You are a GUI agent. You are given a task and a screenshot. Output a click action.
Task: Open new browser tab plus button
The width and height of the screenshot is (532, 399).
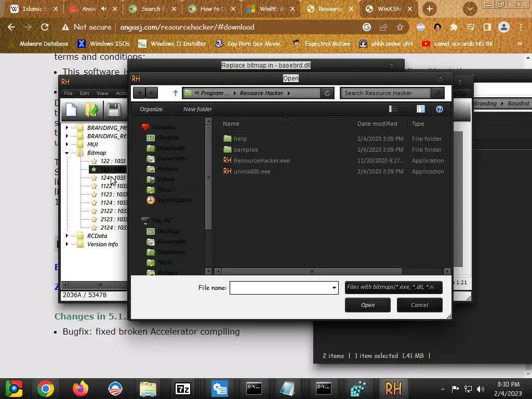pyautogui.click(x=430, y=9)
